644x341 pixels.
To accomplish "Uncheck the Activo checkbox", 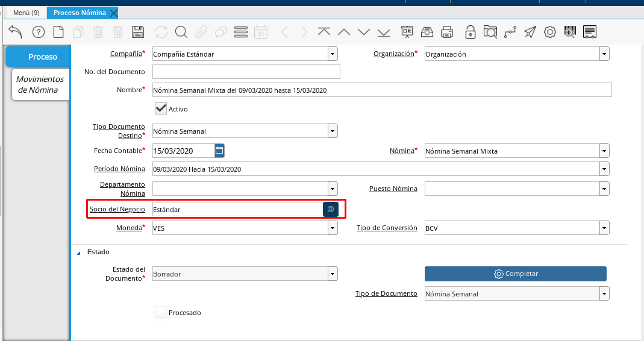I will (x=161, y=108).
